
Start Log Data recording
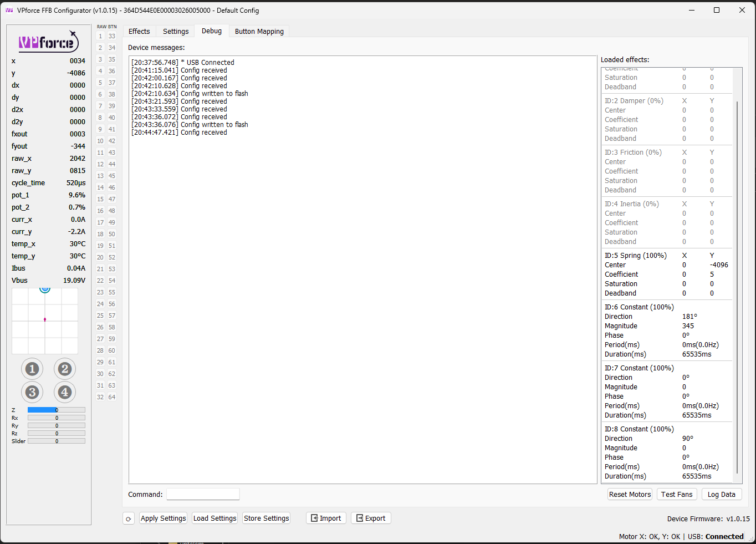722,495
